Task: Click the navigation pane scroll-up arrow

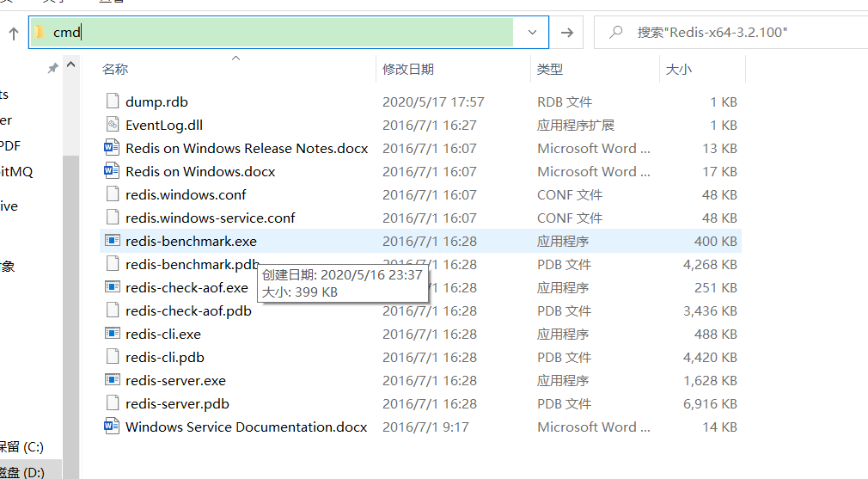Action: 70,64
